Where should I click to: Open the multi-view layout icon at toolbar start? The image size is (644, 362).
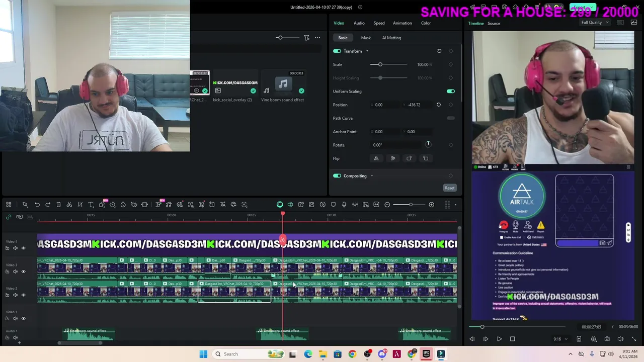point(9,205)
